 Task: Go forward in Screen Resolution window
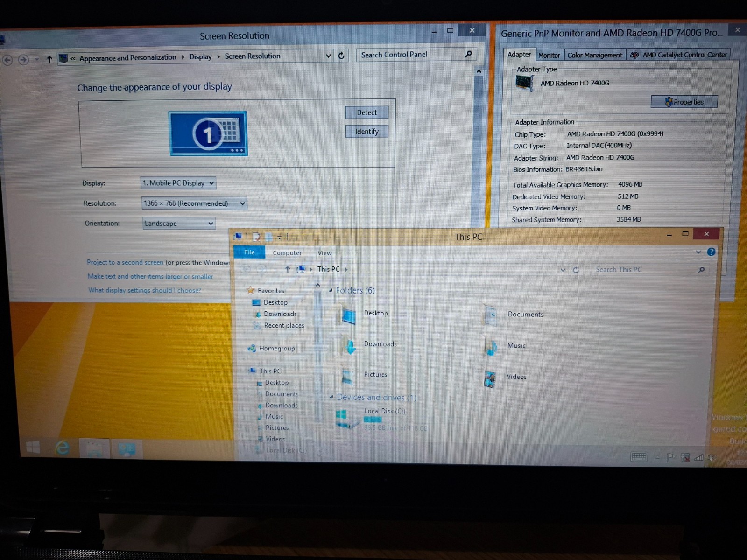(x=23, y=60)
